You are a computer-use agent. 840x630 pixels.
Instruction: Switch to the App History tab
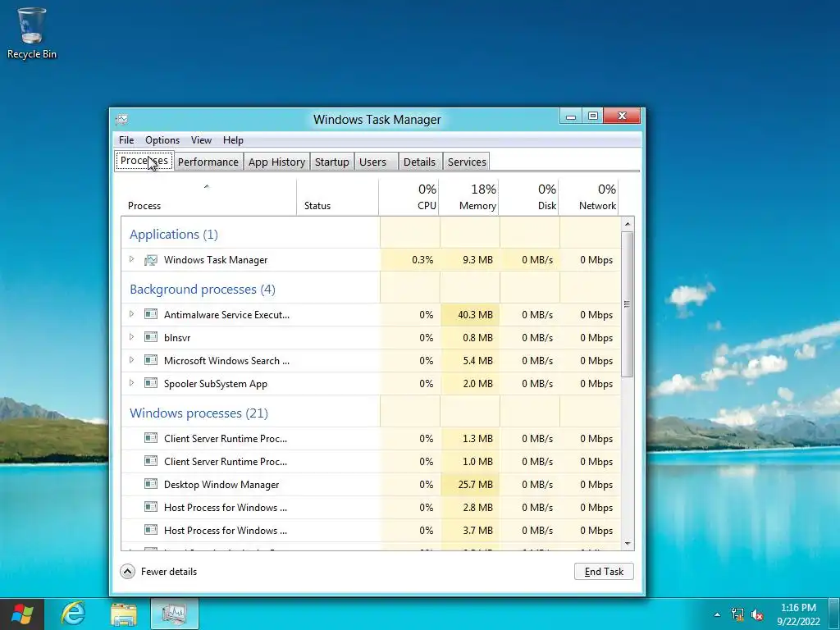click(276, 162)
